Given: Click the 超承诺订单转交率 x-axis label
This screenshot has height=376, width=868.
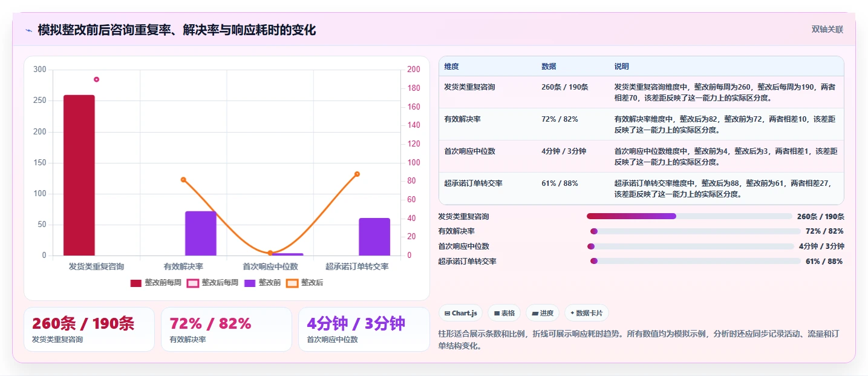Looking at the screenshot, I should pos(357,266).
